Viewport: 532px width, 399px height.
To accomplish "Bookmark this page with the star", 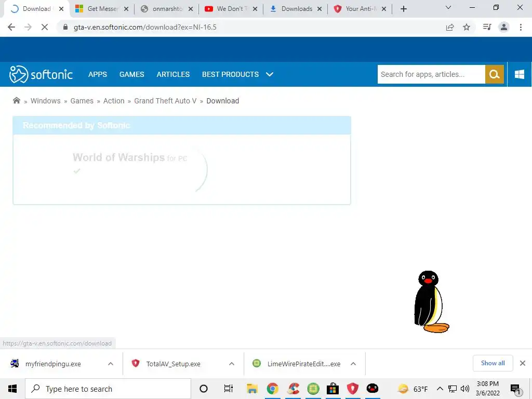I will coord(467,27).
